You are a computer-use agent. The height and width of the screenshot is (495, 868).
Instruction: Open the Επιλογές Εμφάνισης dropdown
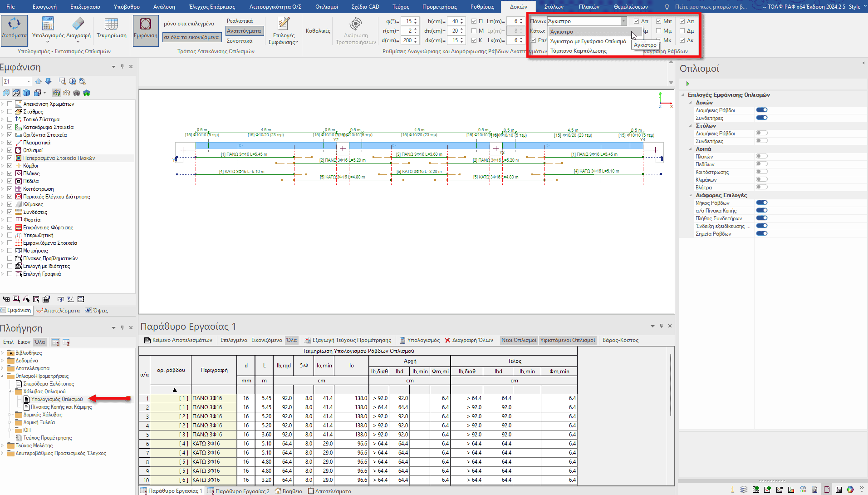pos(284,39)
